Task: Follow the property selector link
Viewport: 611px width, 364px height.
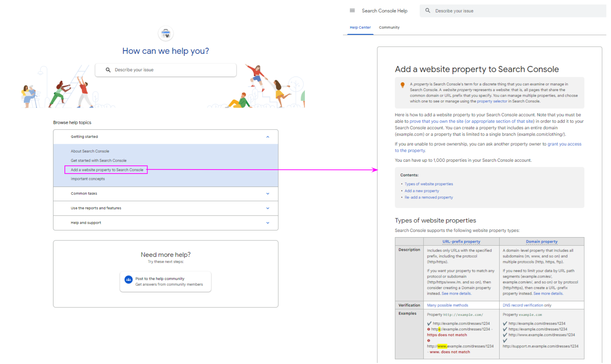Action: [x=492, y=101]
